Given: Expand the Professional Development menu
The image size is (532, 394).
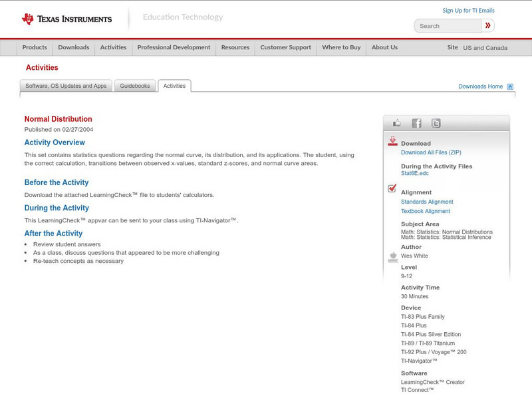Looking at the screenshot, I should tap(174, 47).
